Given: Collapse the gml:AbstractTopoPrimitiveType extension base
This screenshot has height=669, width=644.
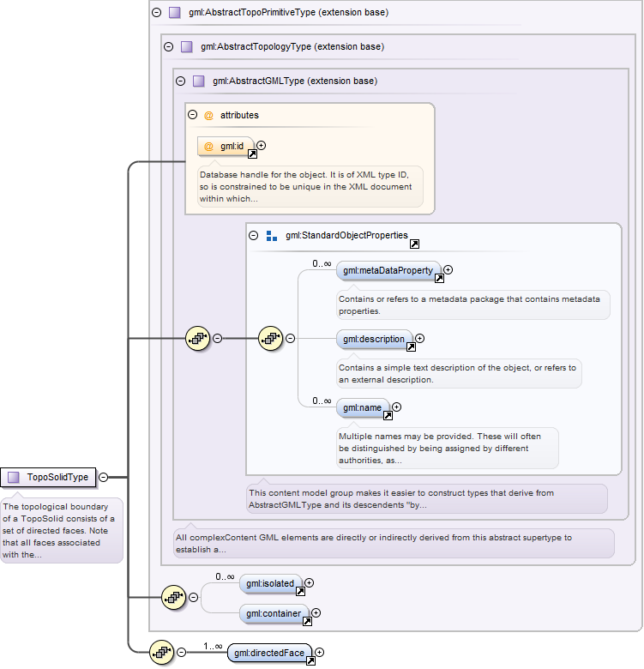Looking at the screenshot, I should [x=157, y=12].
